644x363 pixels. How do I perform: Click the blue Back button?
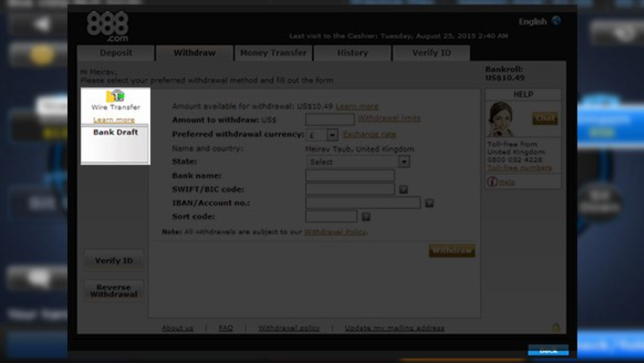tap(548, 350)
